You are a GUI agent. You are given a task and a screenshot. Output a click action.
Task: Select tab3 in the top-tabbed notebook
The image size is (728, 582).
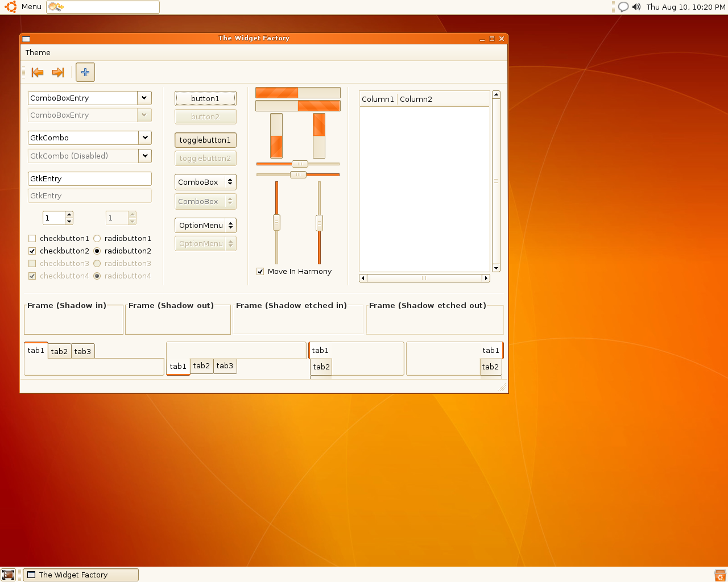[83, 351]
